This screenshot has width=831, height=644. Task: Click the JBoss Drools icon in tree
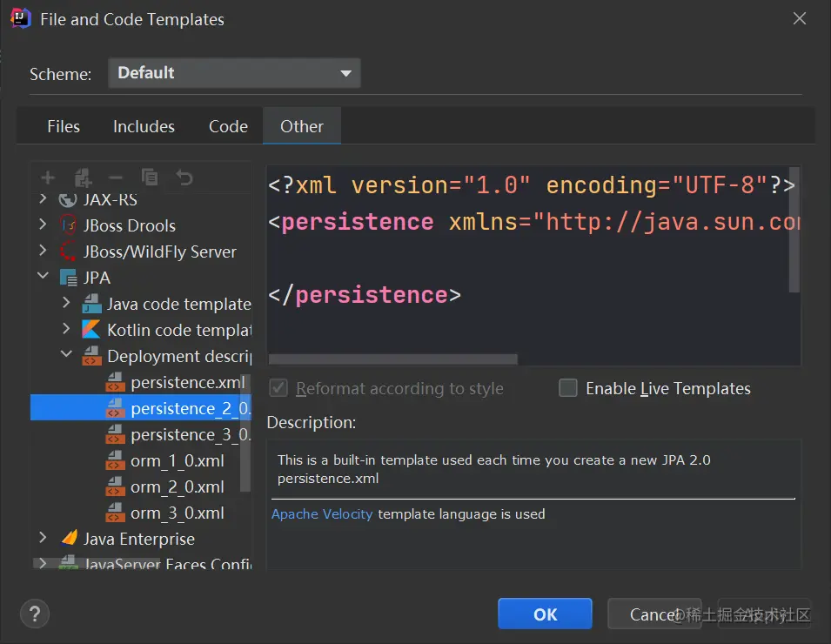69,225
